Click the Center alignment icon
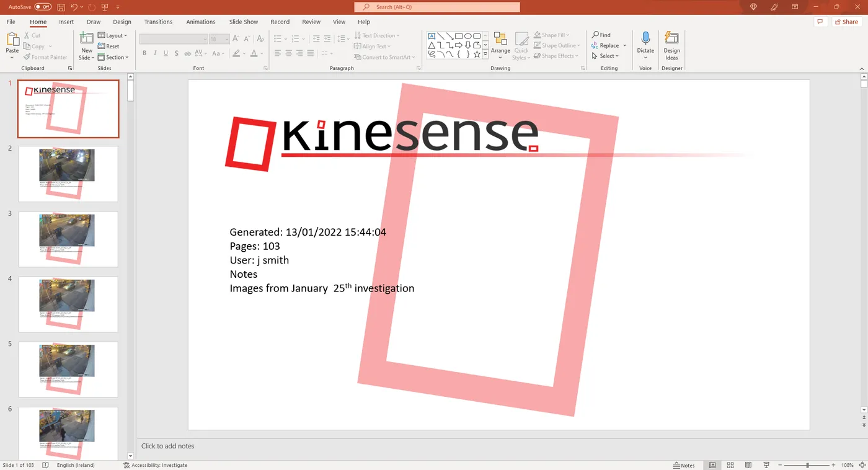Viewport: 868px width, 470px height. 289,53
